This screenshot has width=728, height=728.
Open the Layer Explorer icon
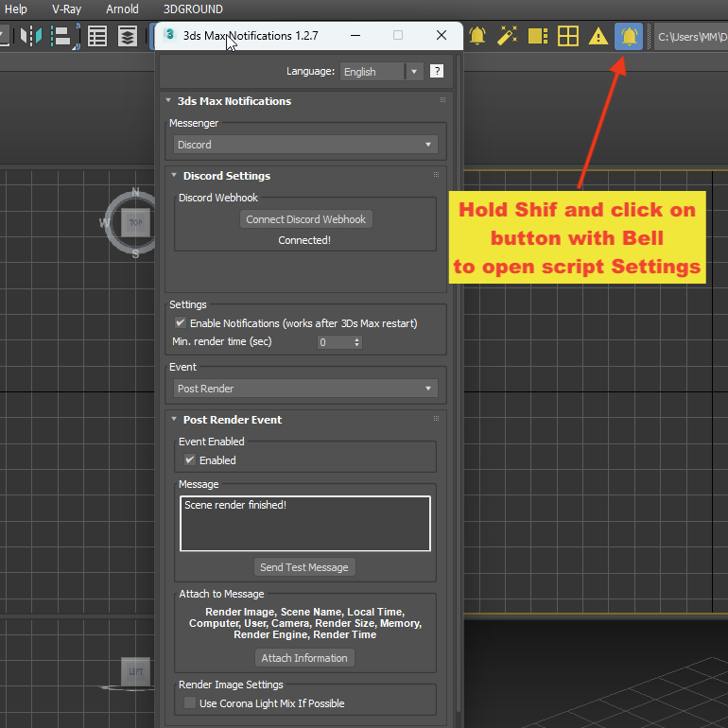click(x=128, y=36)
